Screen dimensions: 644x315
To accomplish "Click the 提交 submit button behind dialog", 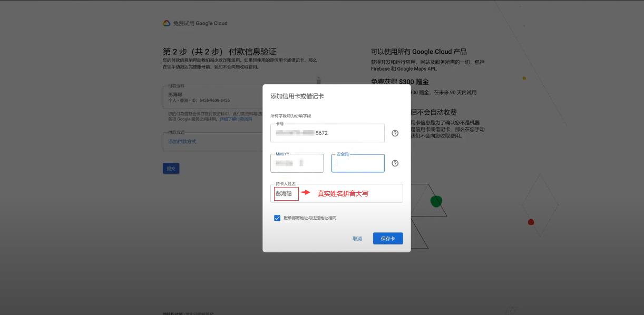I will (x=171, y=169).
